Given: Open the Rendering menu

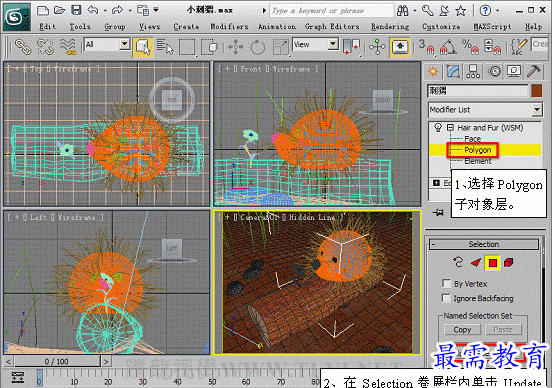Looking at the screenshot, I should [390, 27].
